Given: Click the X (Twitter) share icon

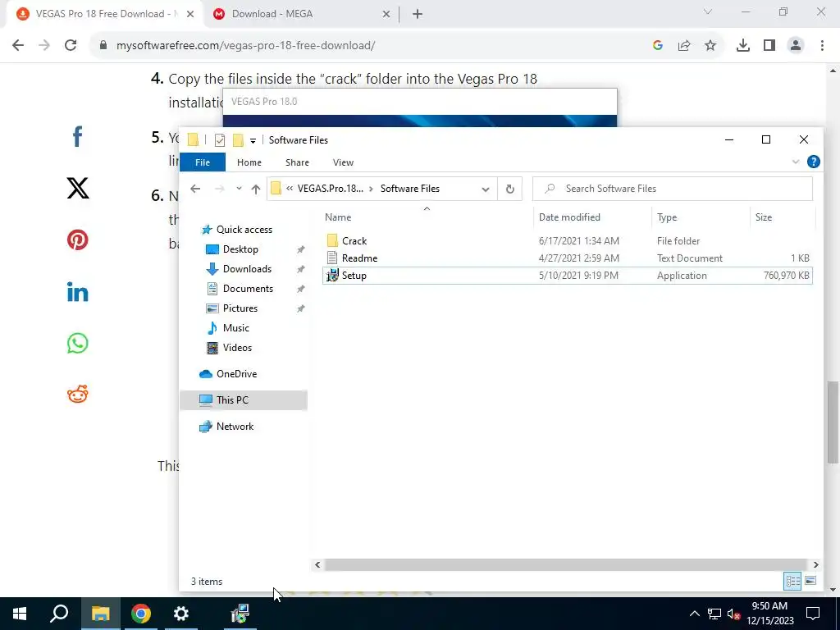Looking at the screenshot, I should point(78,188).
